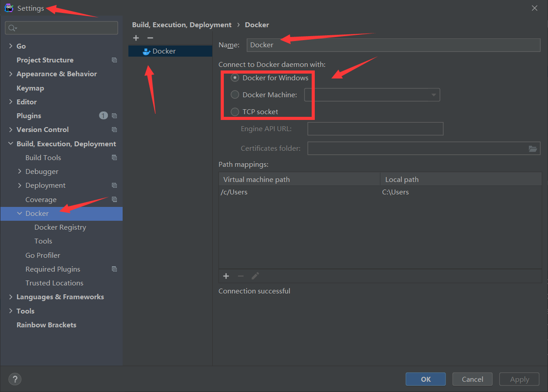Click the Local path column header
This screenshot has height=392, width=548.
tap(461, 179)
